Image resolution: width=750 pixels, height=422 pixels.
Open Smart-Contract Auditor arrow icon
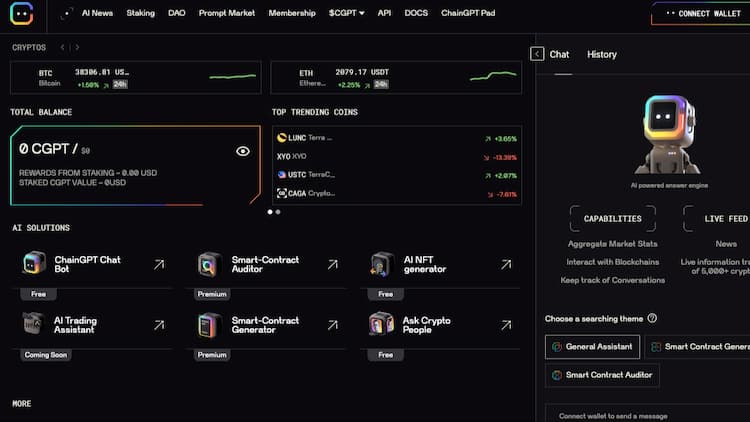[332, 264]
